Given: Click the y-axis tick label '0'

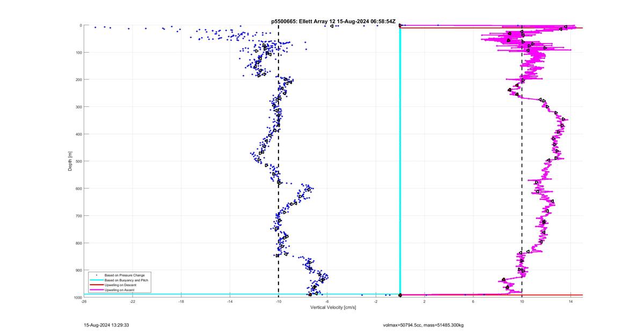Looking at the screenshot, I should click(80, 25).
